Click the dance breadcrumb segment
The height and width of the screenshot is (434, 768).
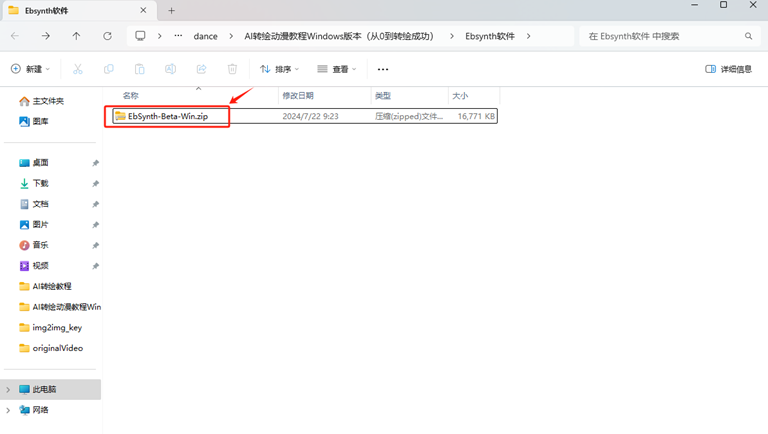tap(205, 36)
